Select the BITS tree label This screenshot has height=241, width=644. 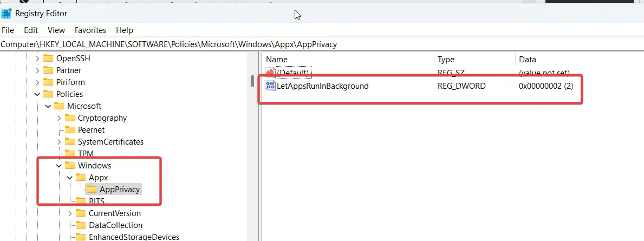pos(96,201)
